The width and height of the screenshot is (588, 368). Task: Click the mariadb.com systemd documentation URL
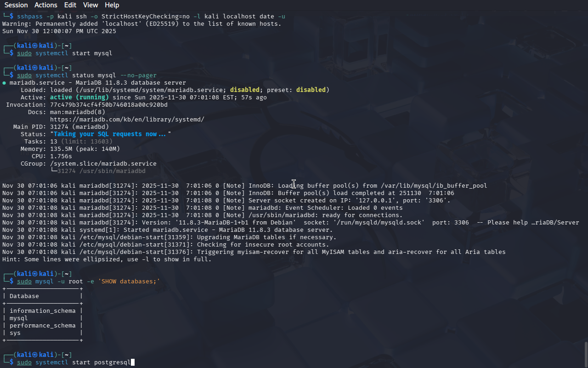pos(127,120)
